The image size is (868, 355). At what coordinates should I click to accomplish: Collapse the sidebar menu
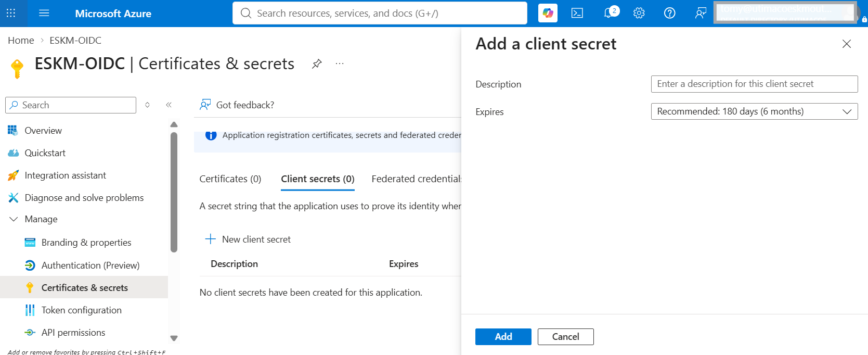pos(169,105)
